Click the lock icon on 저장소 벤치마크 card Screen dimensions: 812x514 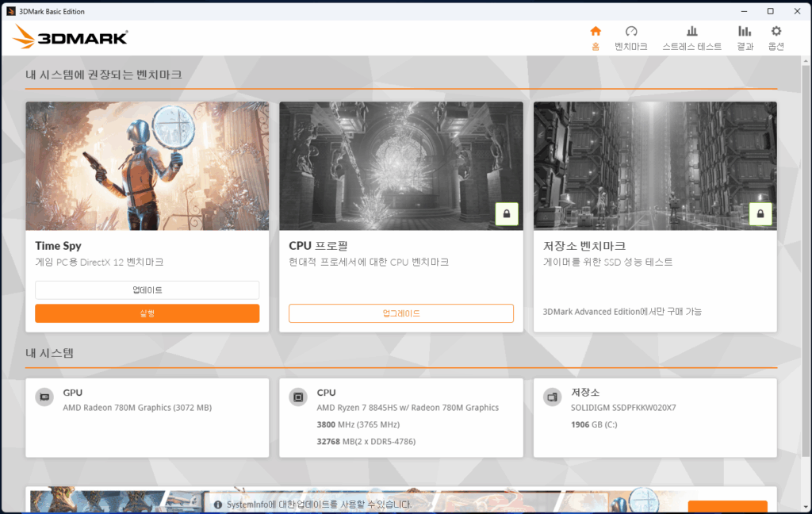[x=760, y=213]
